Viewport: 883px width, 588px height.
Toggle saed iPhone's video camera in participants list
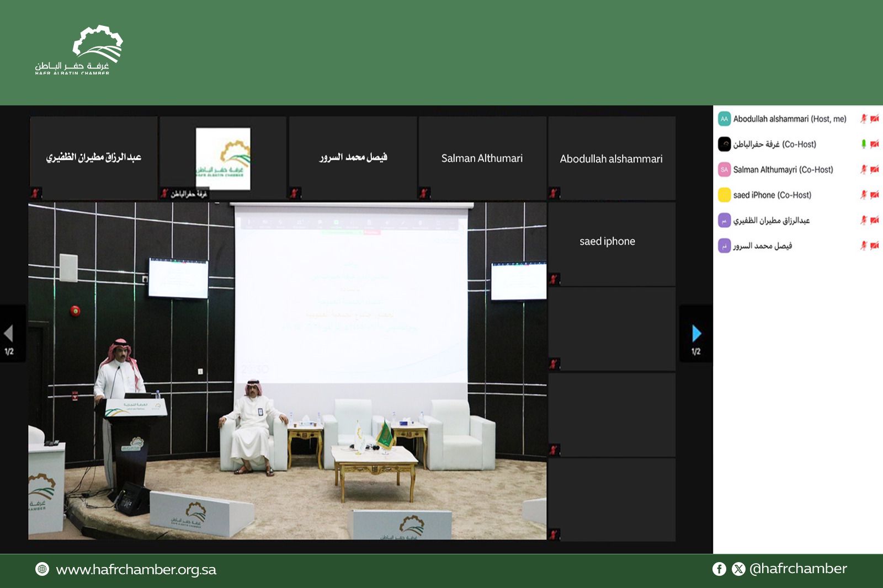[874, 195]
